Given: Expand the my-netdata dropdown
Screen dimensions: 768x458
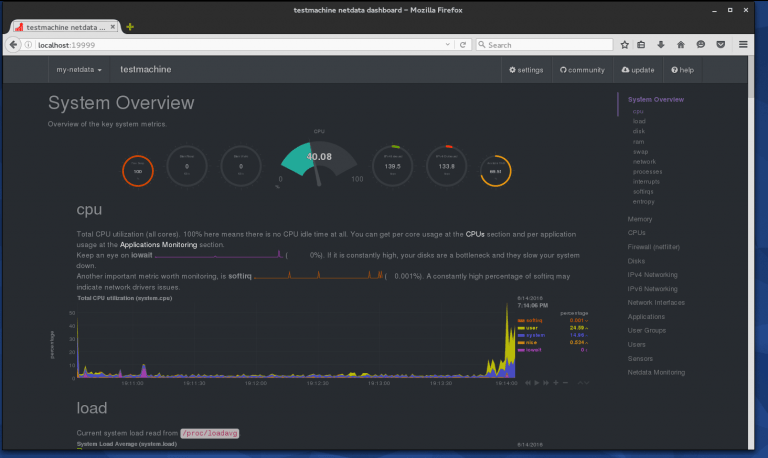Looking at the screenshot, I should click(x=79, y=70).
